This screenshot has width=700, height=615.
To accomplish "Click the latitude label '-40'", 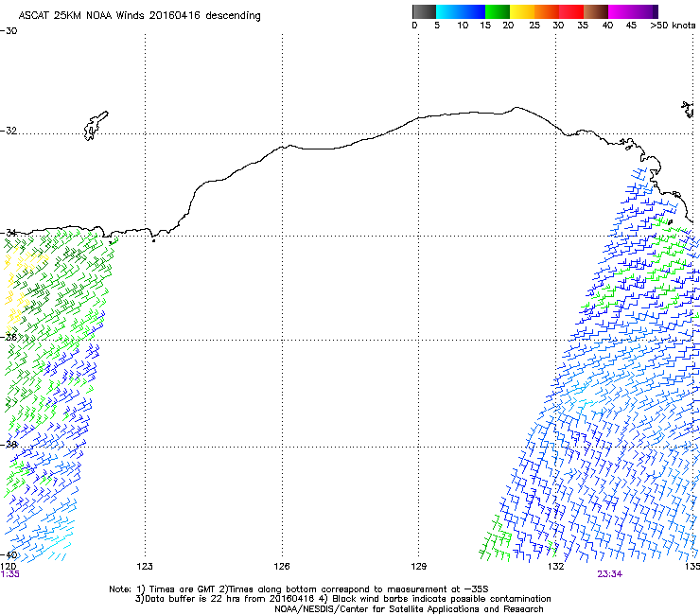I will [9, 555].
